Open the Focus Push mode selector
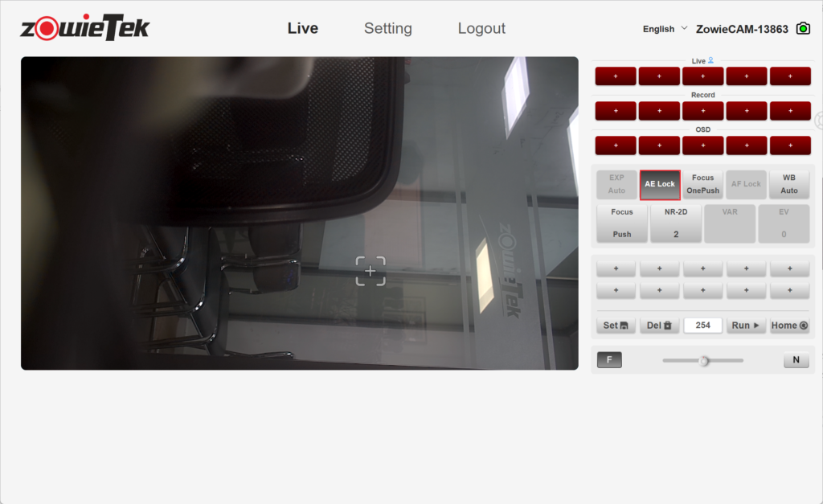Screen dimensions: 823x504 pos(621,223)
